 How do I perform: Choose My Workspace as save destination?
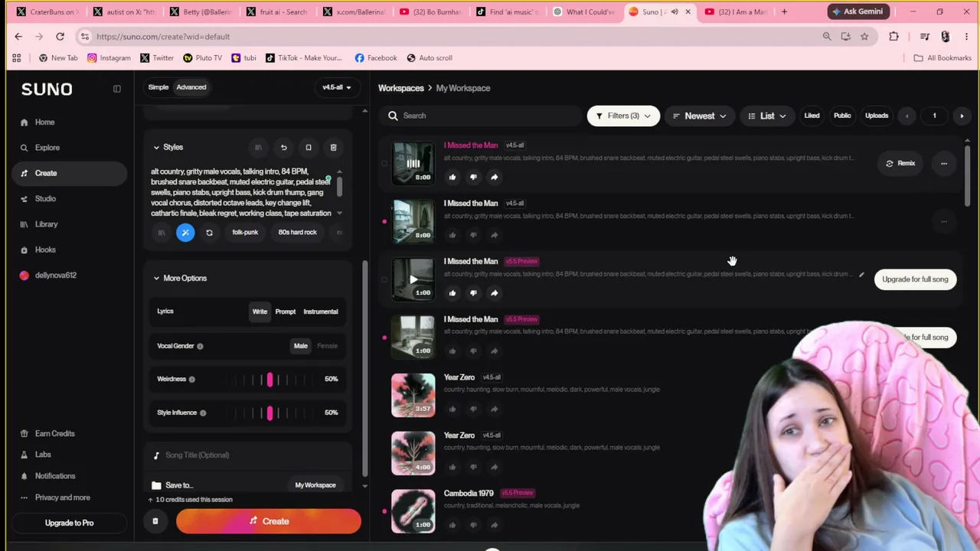pos(315,485)
